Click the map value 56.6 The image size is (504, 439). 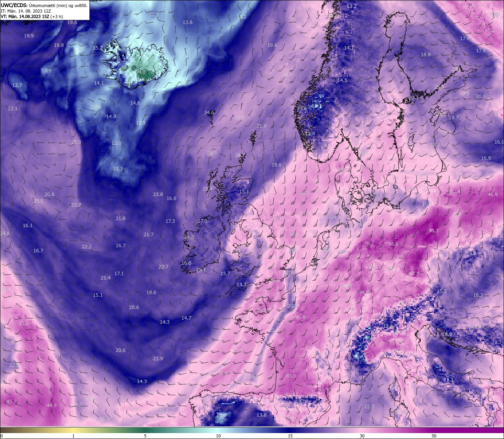(393, 244)
